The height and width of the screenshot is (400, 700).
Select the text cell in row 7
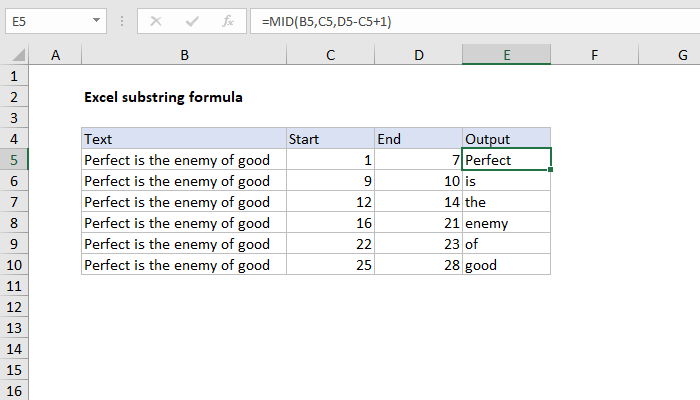coord(184,202)
